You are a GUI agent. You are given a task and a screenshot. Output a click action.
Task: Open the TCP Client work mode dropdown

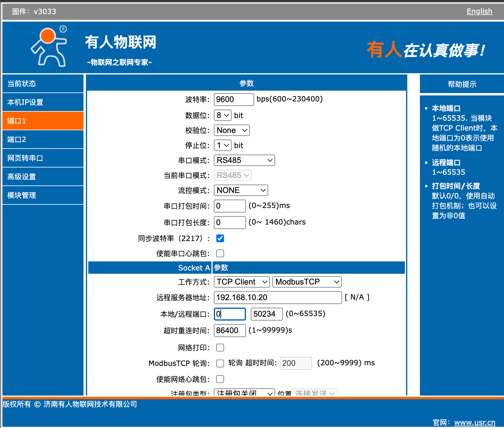click(241, 282)
